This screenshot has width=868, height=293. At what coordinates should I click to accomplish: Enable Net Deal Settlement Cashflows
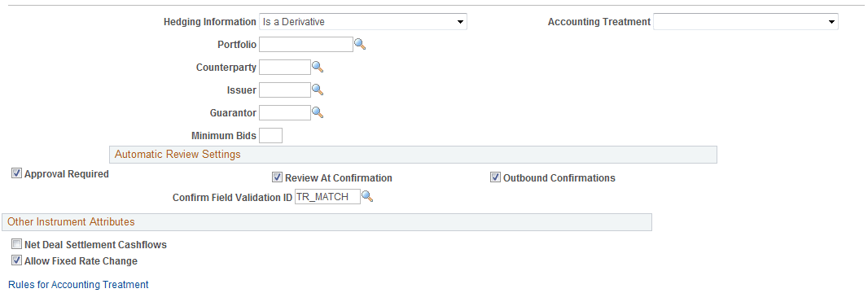click(x=16, y=244)
